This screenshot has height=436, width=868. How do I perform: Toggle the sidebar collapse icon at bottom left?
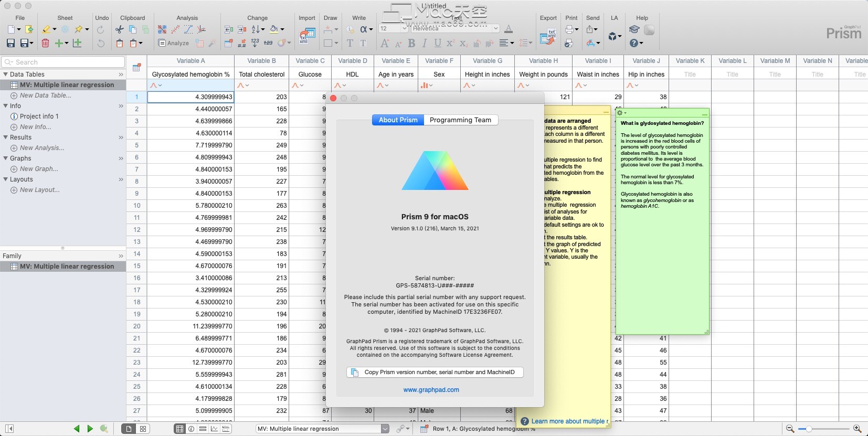[x=9, y=429]
